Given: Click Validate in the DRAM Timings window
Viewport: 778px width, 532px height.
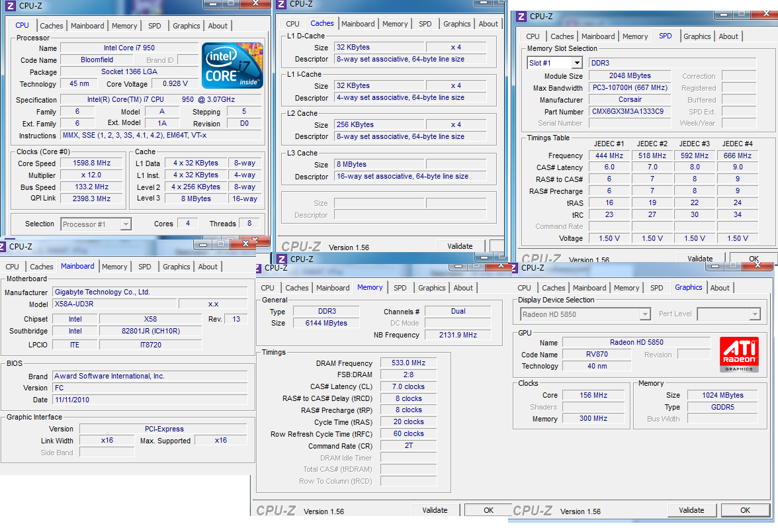Looking at the screenshot, I should (435, 510).
